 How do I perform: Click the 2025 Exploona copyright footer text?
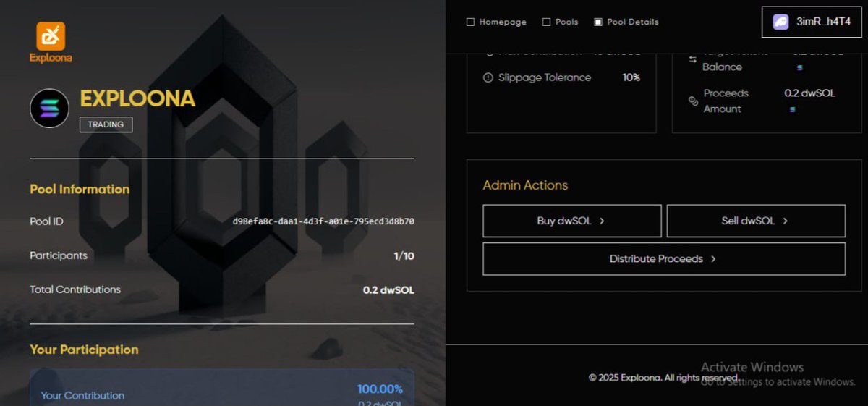click(663, 378)
